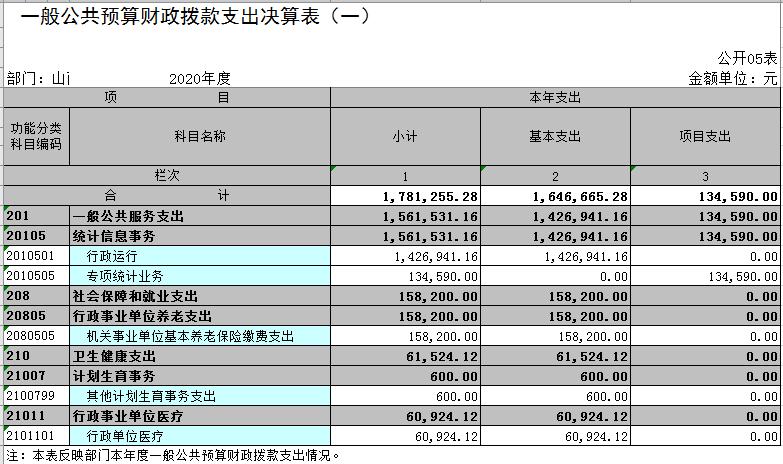Select code cell 2100799
Screen dimensions: 783x464
click(36, 396)
